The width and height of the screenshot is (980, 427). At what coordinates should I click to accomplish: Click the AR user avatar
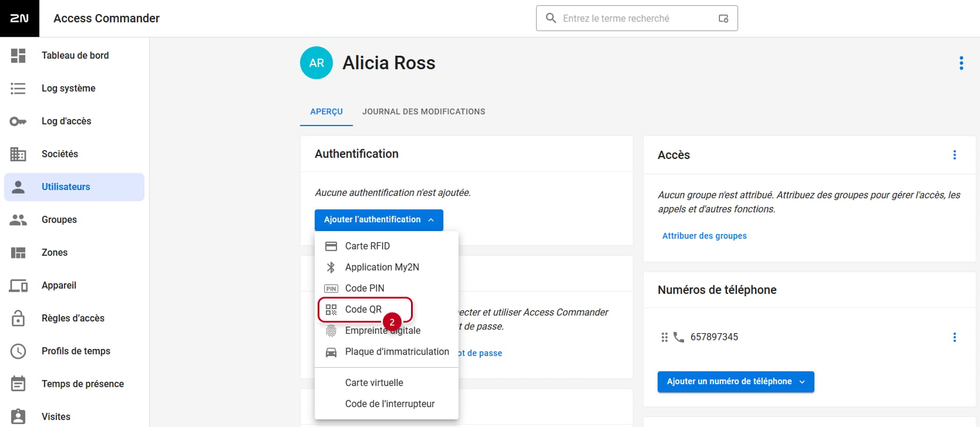click(x=316, y=63)
